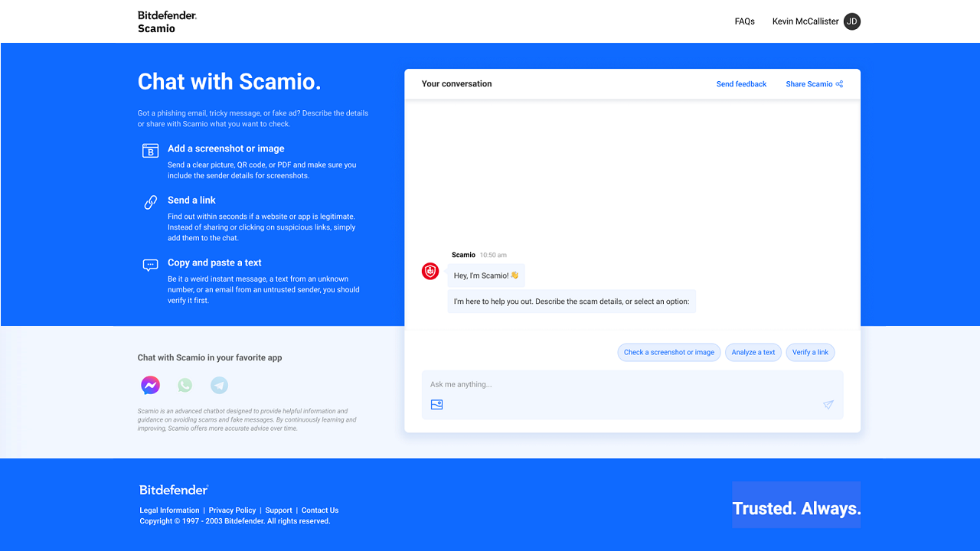
Task: Open the FAQs page
Action: pos(744,21)
